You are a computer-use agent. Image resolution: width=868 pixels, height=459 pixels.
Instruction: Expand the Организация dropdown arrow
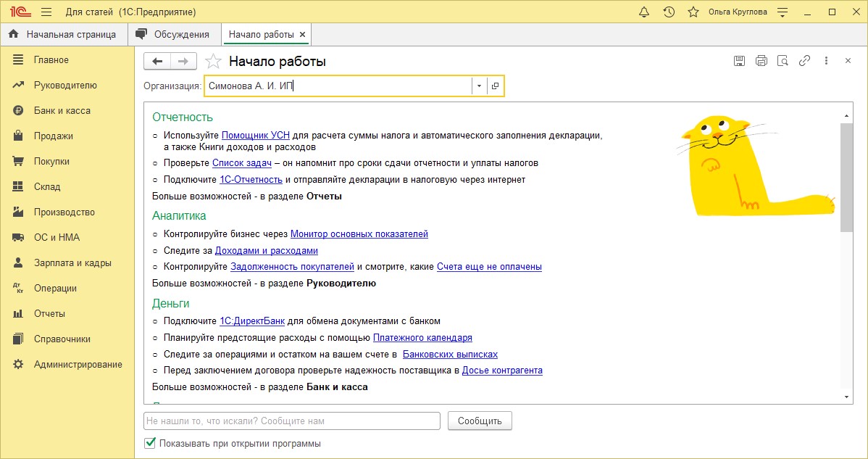pos(480,86)
